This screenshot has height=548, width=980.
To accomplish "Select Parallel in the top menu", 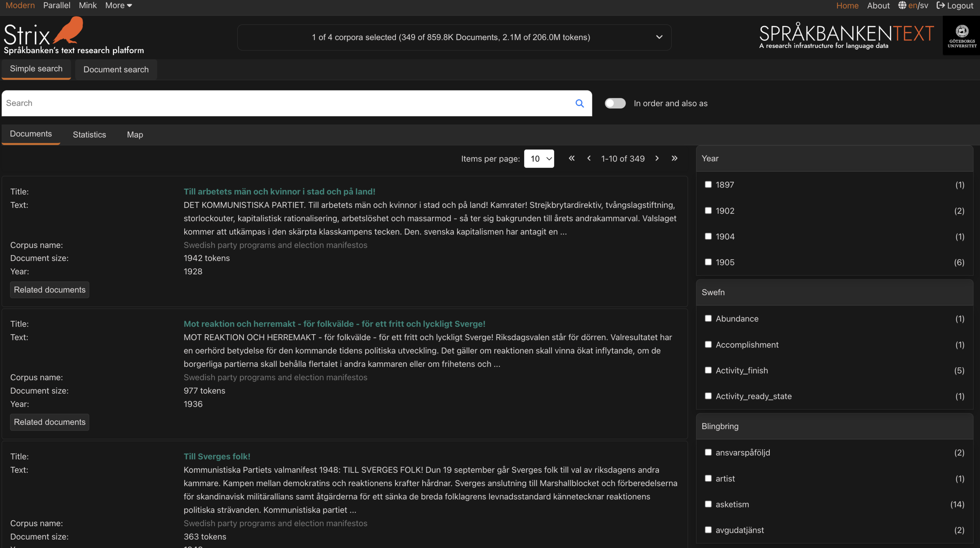I will (57, 5).
